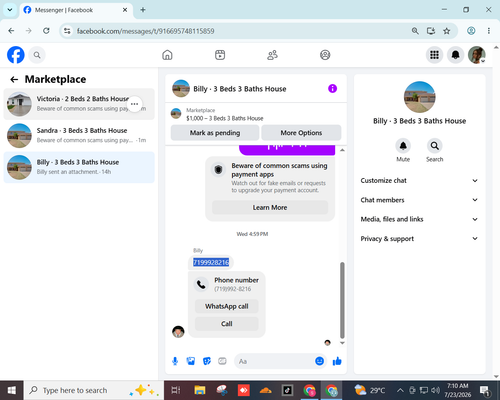Switch to Messenger | Facebook browser tab
500x400 pixels.
[x=76, y=10]
